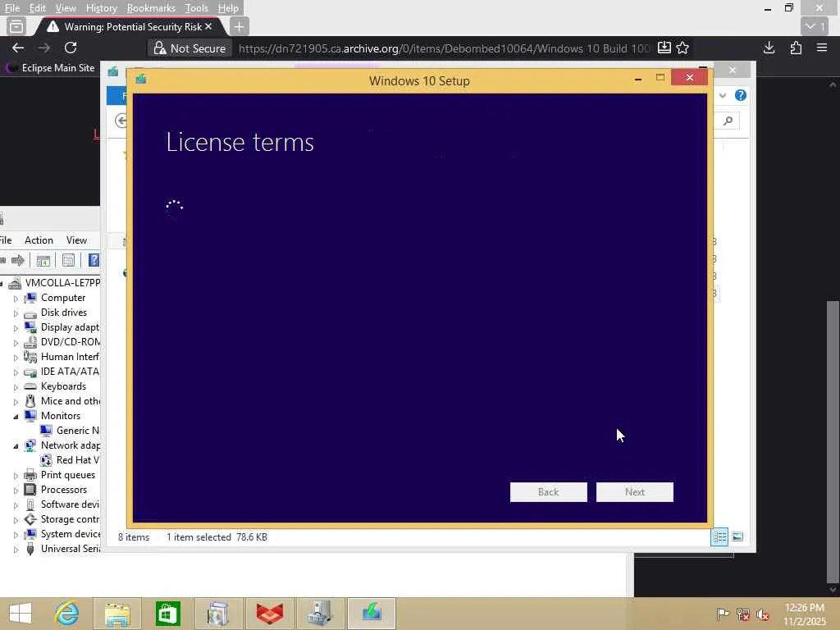
Task: Close the Potential Security Risk tab
Action: click(208, 26)
